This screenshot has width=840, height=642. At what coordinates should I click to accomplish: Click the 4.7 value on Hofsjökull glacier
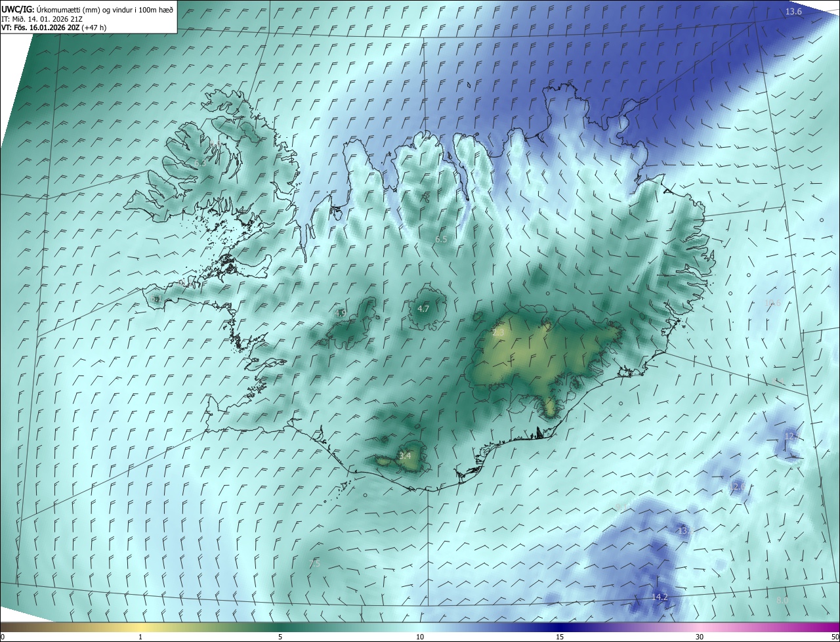point(423,309)
